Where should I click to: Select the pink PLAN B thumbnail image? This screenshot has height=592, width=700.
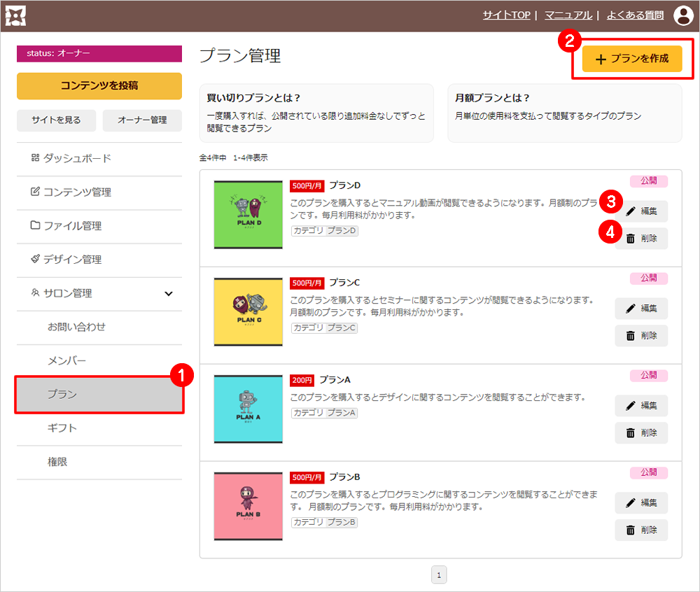tap(248, 506)
